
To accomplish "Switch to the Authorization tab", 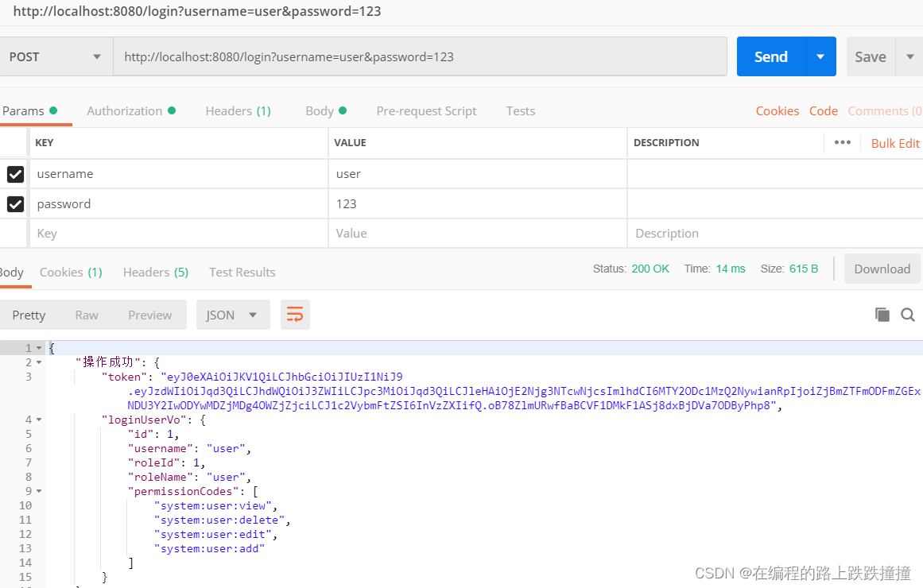I will click(124, 110).
